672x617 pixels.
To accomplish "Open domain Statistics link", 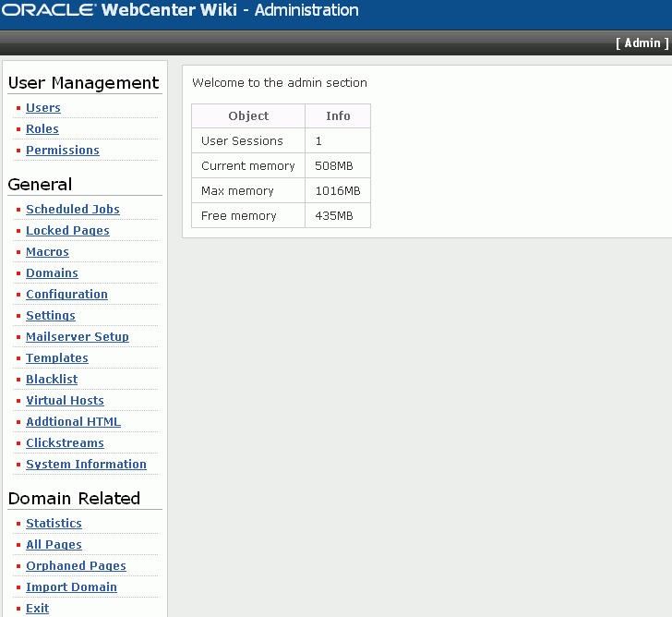I will (x=54, y=523).
